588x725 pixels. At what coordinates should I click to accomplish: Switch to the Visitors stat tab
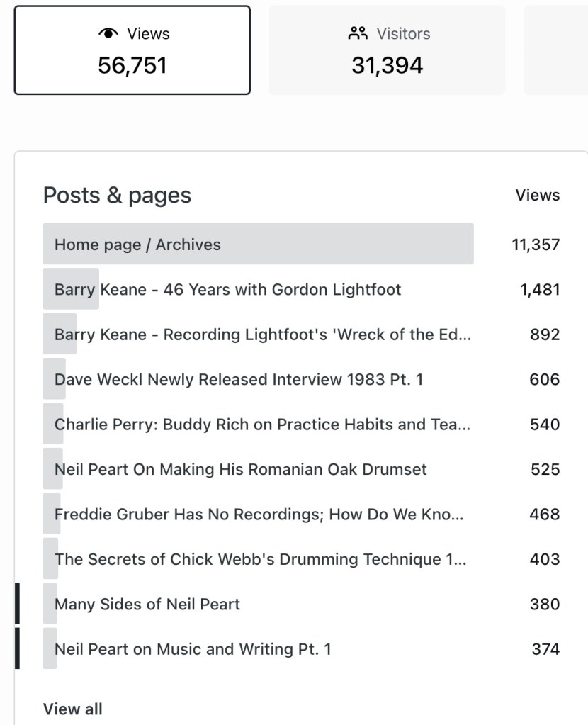(x=387, y=50)
